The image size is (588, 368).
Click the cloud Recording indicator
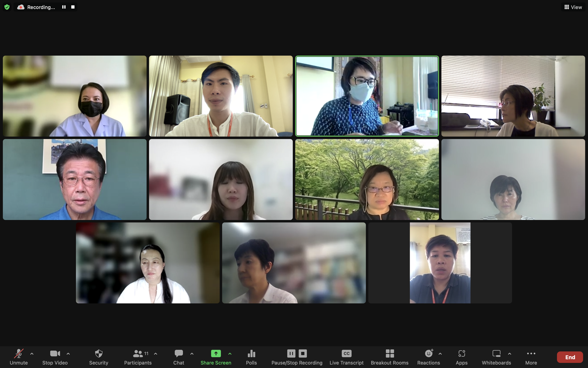[x=36, y=7]
